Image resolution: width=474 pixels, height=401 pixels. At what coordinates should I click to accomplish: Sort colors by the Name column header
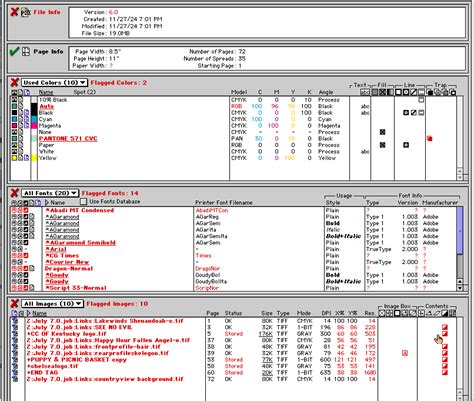click(46, 92)
